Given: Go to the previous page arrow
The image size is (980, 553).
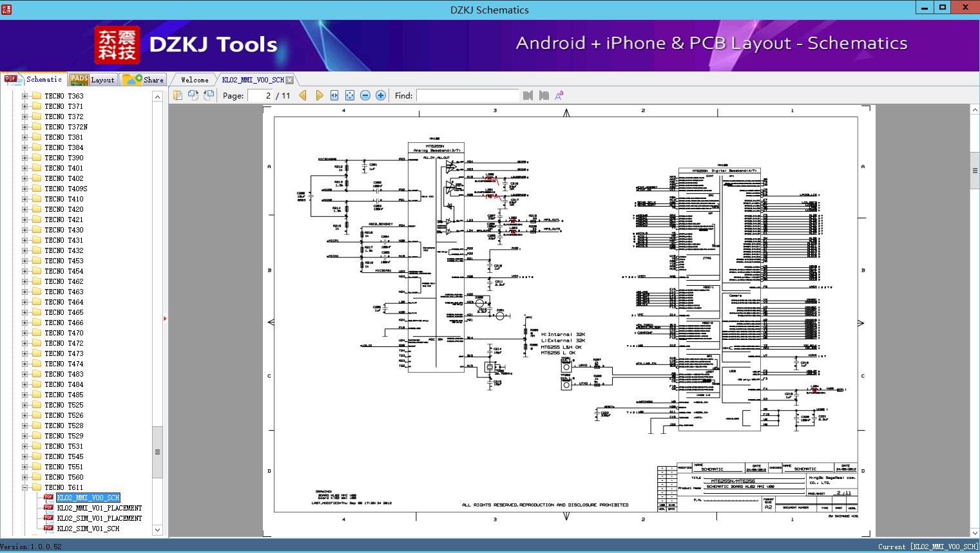Looking at the screenshot, I should click(303, 95).
